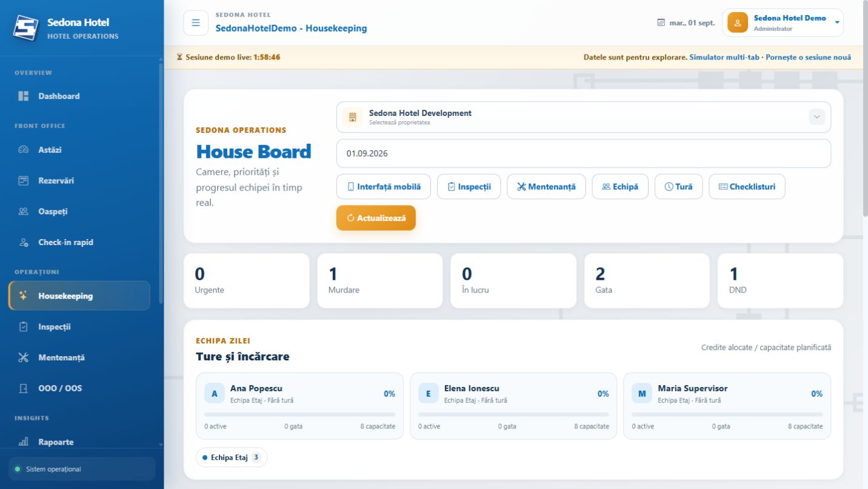Viewport: 868px width, 489px height.
Task: Select the Echipa Etaj team chip
Action: pyautogui.click(x=232, y=457)
